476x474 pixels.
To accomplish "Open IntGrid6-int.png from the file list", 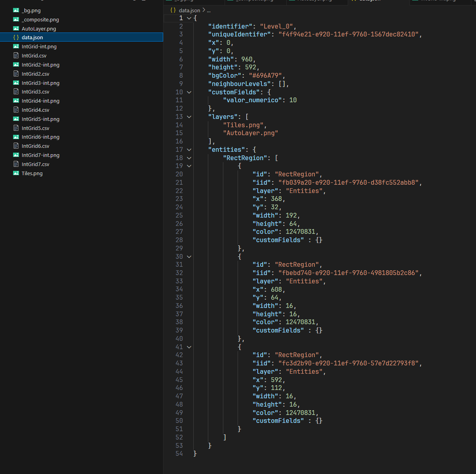I will [x=40, y=137].
